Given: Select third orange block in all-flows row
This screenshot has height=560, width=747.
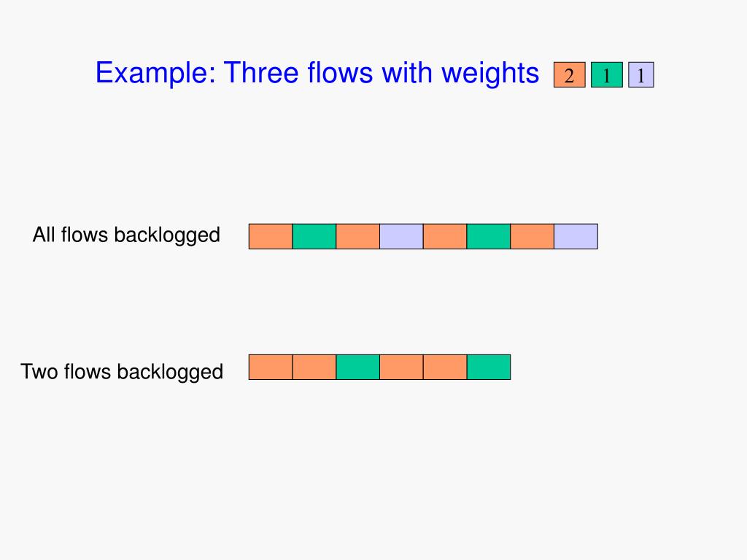Looking at the screenshot, I should [x=445, y=236].
